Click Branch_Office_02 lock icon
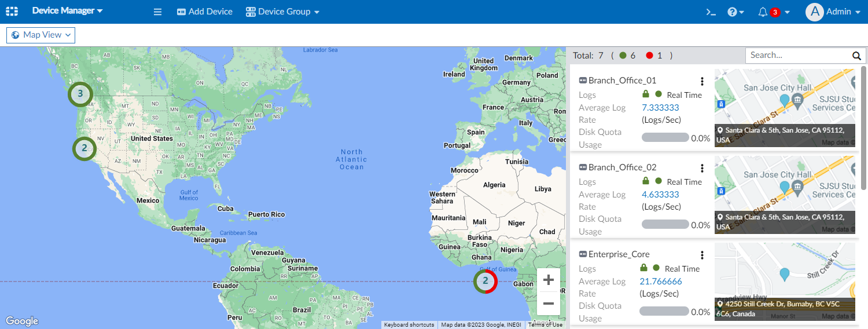868x329 pixels. (646, 181)
